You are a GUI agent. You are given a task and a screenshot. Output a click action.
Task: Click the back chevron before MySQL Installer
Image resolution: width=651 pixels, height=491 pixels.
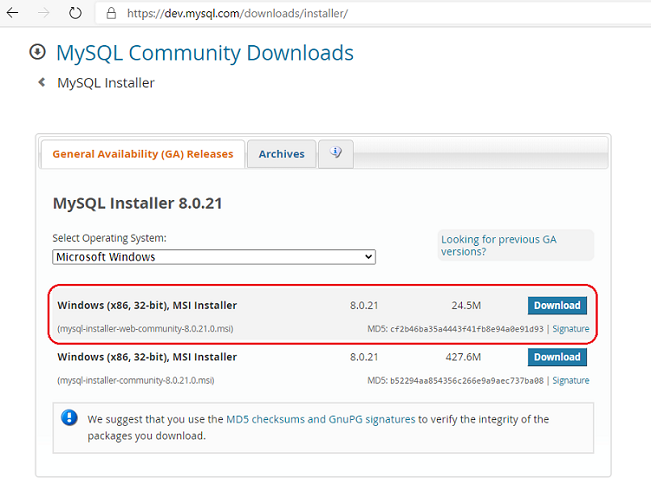pyautogui.click(x=42, y=83)
